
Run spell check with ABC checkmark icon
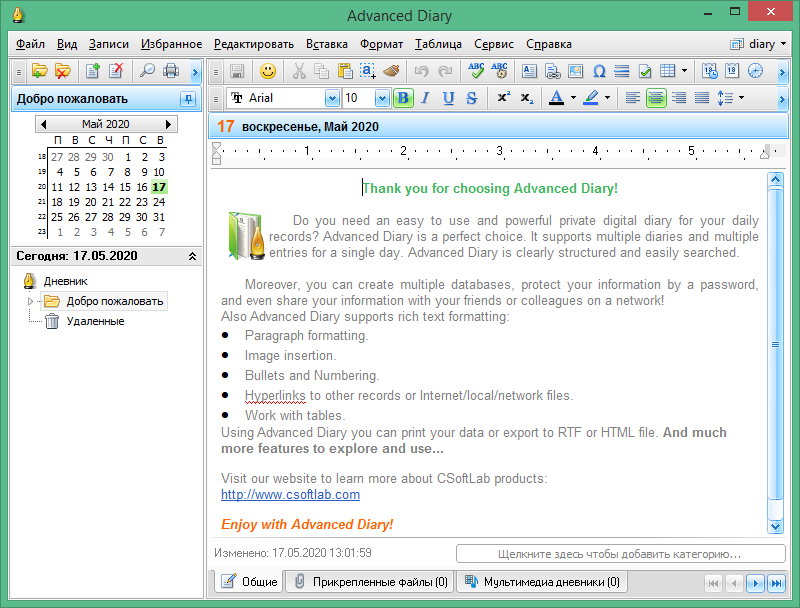click(476, 71)
